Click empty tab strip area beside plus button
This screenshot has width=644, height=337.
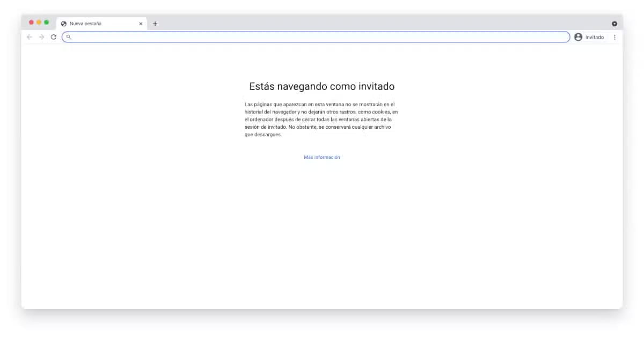coord(376,23)
